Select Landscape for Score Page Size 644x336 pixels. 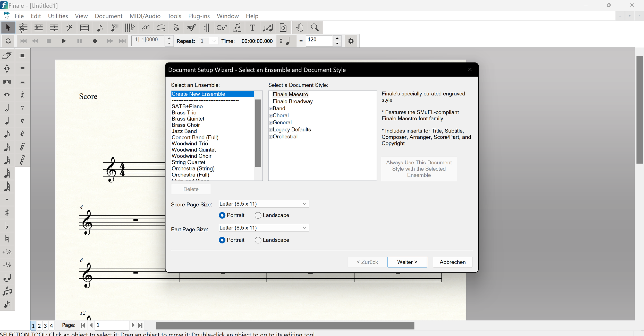[x=258, y=215]
